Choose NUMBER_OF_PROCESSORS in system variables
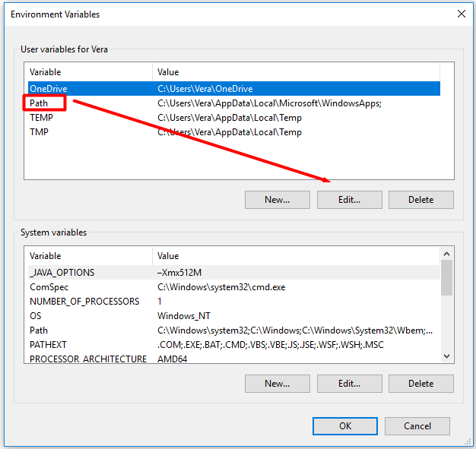The width and height of the screenshot is (476, 449). [84, 302]
